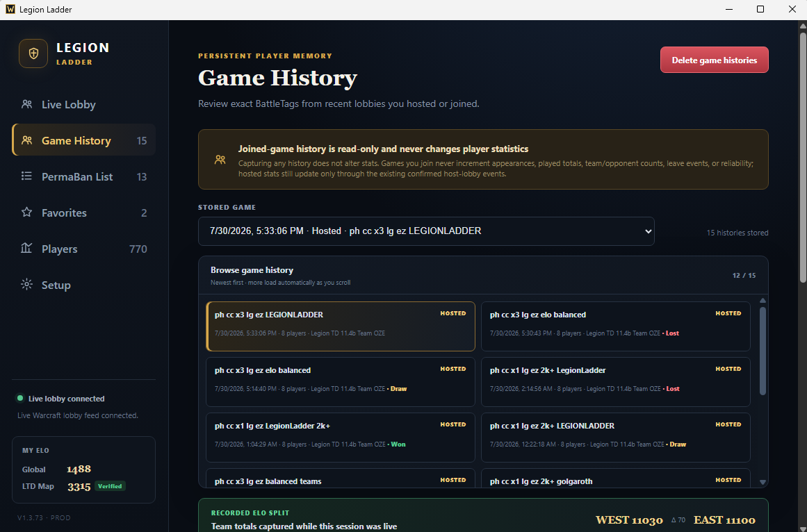Screen dimensions: 807x532
Task: Select the ph cc x1 lg ez LegionLadder 2k+ Won card
Action: 341,438
